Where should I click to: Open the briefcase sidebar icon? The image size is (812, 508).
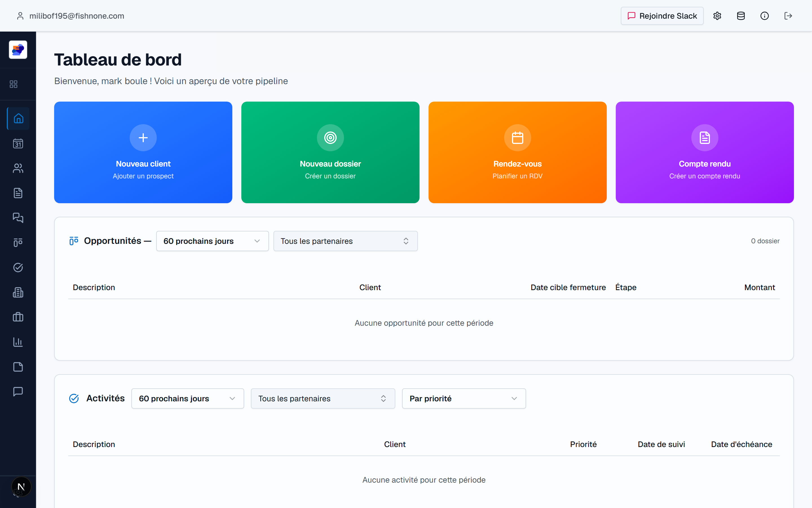(18, 317)
